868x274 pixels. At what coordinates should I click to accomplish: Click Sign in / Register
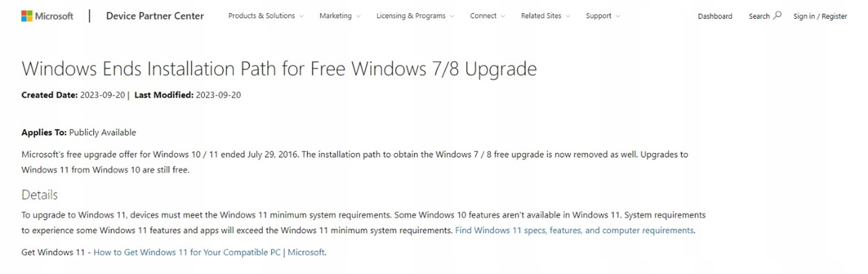820,16
